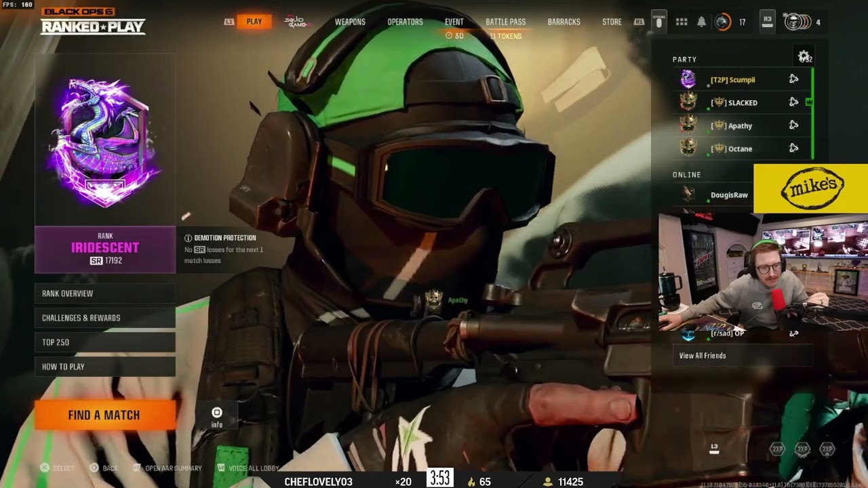Open the Squid Game event logo
Viewport: 868px width, 488px height.
coord(296,22)
